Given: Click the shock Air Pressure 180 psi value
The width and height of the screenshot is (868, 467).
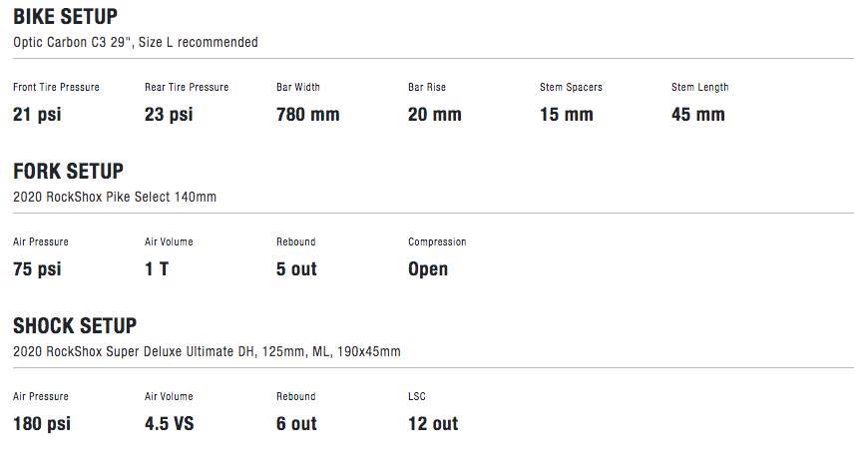Looking at the screenshot, I should [42, 423].
